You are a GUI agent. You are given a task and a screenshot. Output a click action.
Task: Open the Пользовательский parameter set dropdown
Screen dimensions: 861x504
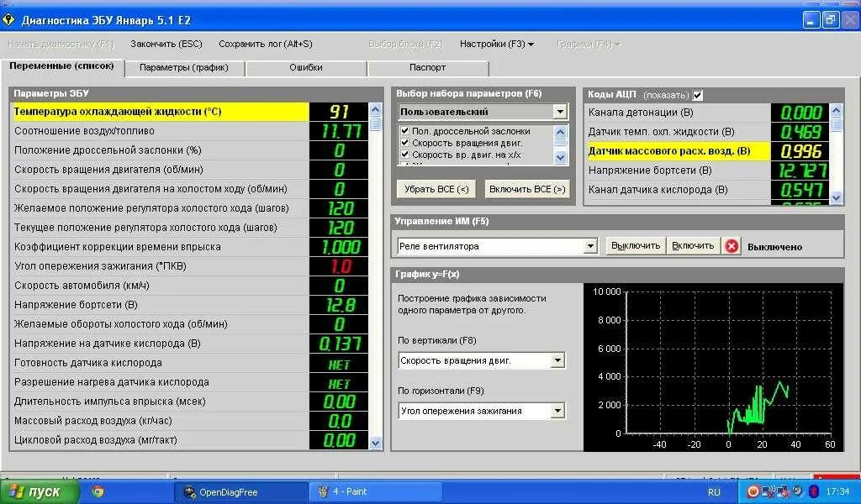(x=559, y=112)
